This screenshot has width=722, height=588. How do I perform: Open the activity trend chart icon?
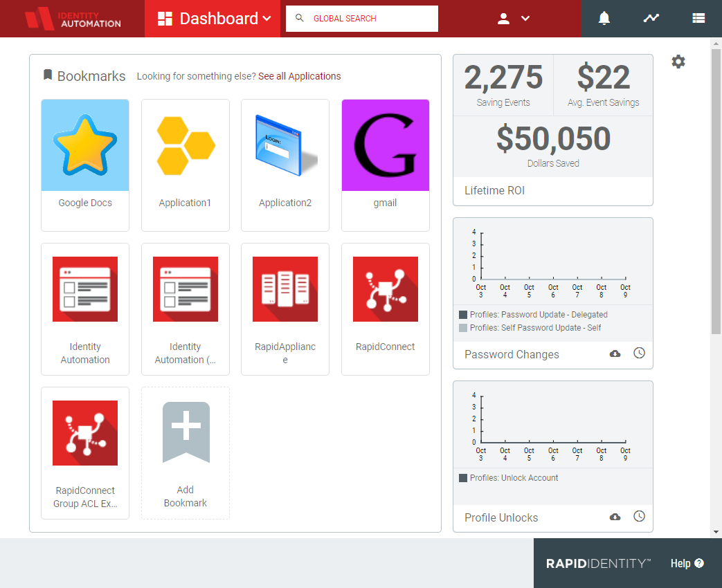651,19
